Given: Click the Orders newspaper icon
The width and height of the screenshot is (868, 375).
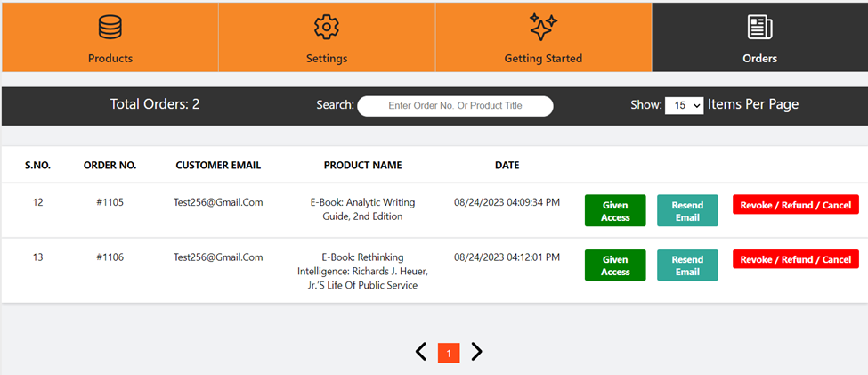Looking at the screenshot, I should click(x=759, y=28).
